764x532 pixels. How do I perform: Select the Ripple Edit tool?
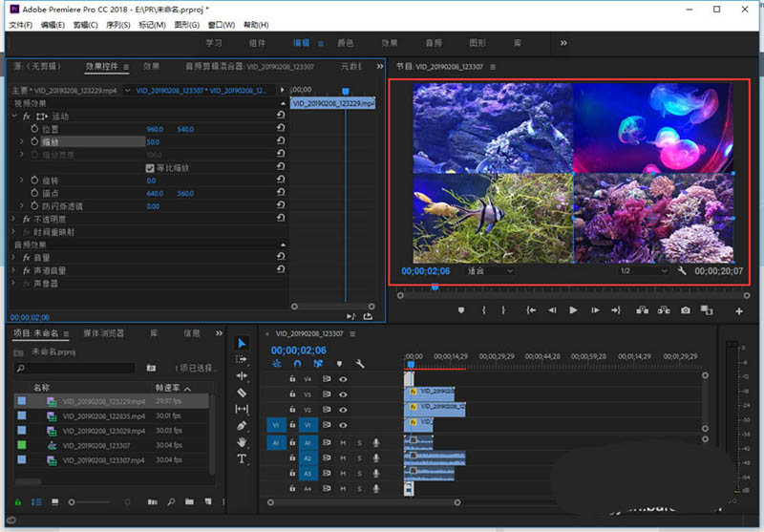point(242,375)
